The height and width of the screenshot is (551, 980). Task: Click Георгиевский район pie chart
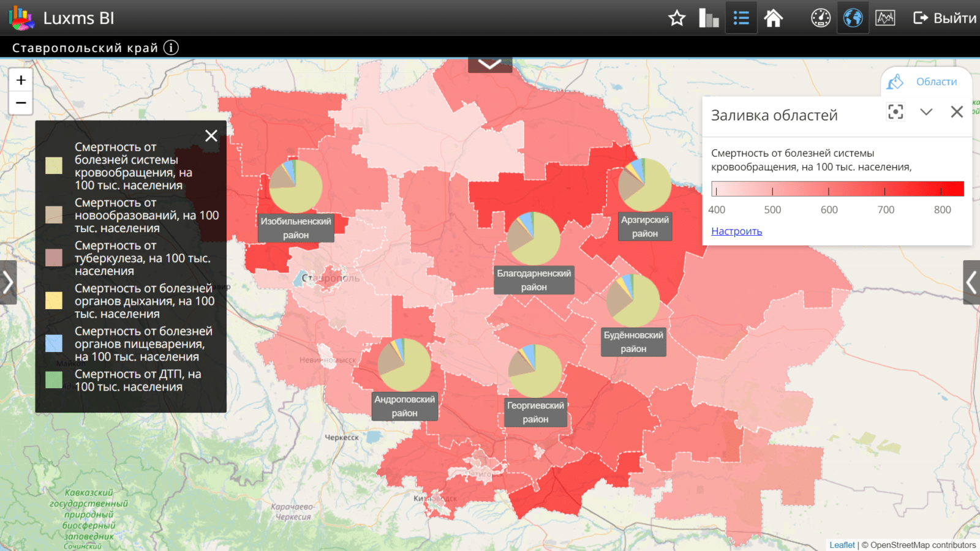[535, 371]
